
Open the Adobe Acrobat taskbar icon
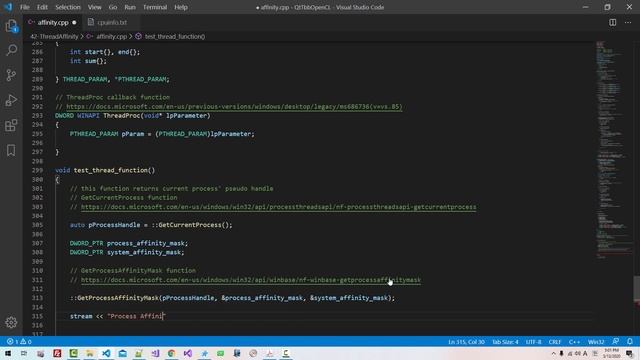(x=269, y=353)
